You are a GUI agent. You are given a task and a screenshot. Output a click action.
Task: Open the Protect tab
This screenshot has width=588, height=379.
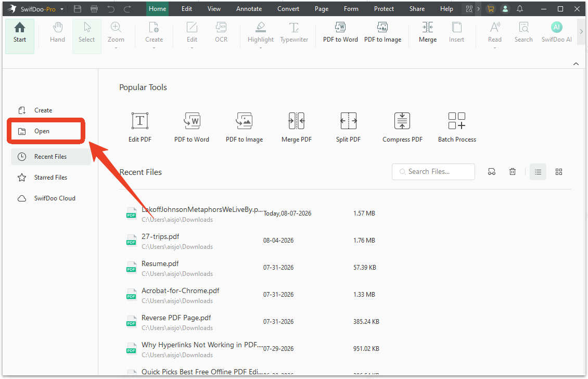click(x=384, y=9)
